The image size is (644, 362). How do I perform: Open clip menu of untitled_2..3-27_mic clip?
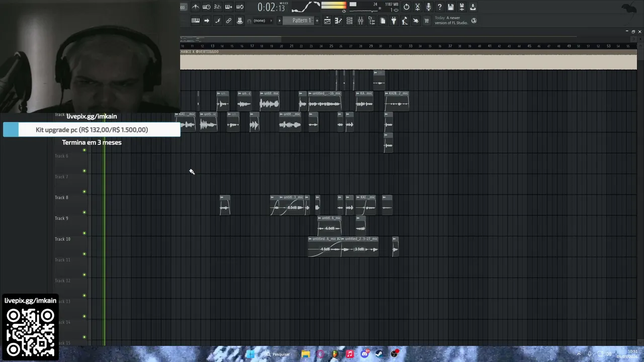[x=343, y=239]
